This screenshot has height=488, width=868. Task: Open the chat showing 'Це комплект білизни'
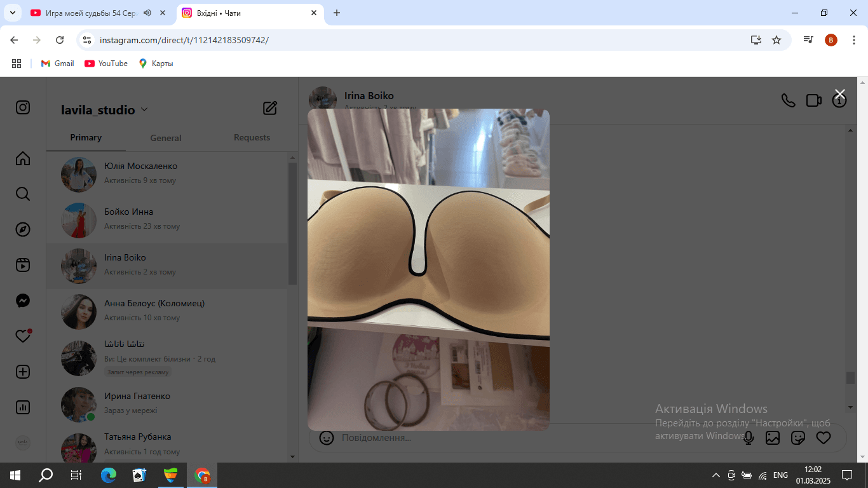coord(167,358)
